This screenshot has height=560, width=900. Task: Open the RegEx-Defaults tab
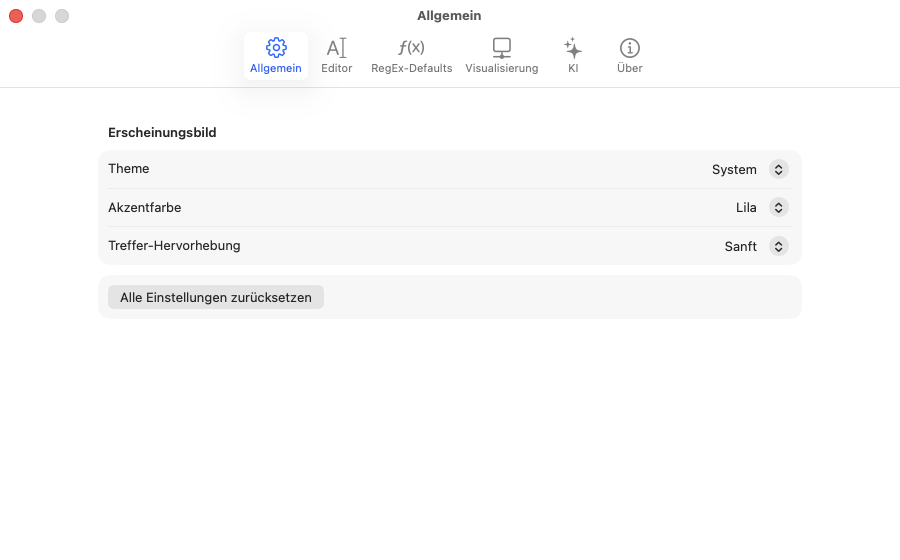(412, 56)
